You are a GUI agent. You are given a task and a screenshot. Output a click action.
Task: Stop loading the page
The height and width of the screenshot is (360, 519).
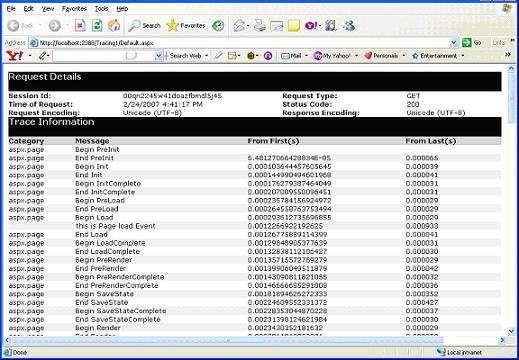(80, 26)
